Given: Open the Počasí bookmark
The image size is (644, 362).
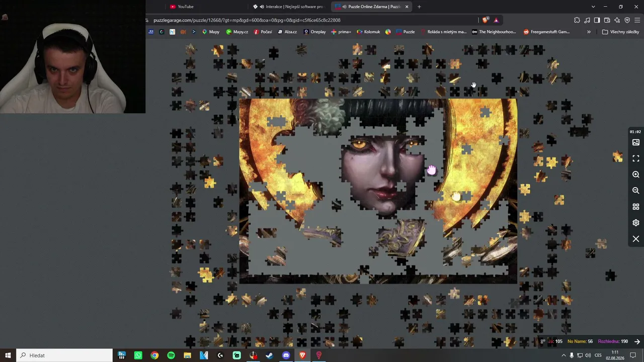Looking at the screenshot, I should [263, 32].
